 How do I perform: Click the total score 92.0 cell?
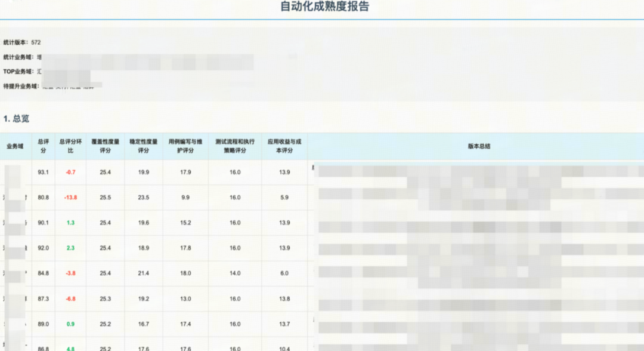tap(43, 248)
